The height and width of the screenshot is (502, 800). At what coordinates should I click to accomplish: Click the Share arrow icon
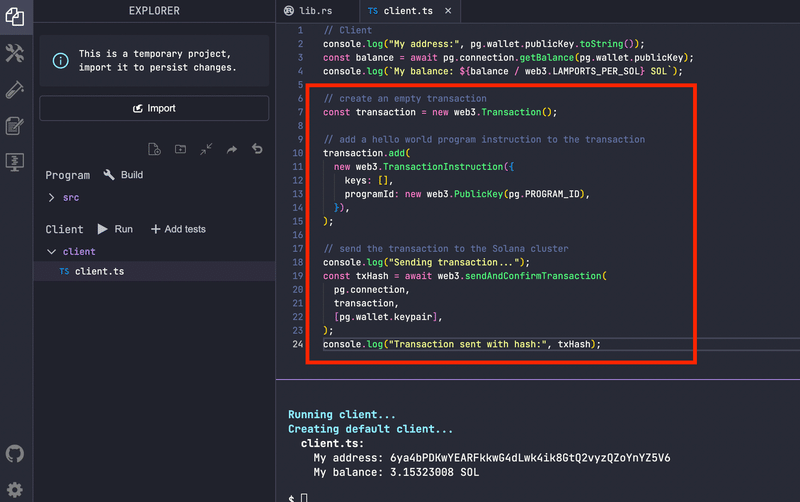(x=232, y=149)
